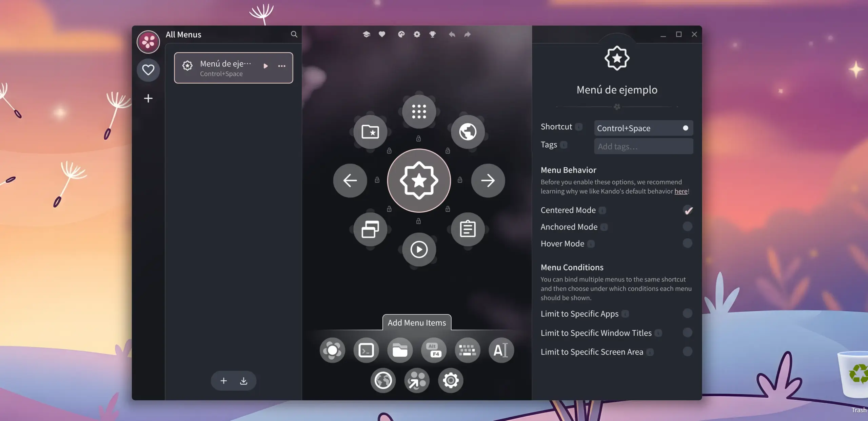This screenshot has width=868, height=421.
Task: Open the tutorial graduation cap icon
Action: [x=366, y=34]
